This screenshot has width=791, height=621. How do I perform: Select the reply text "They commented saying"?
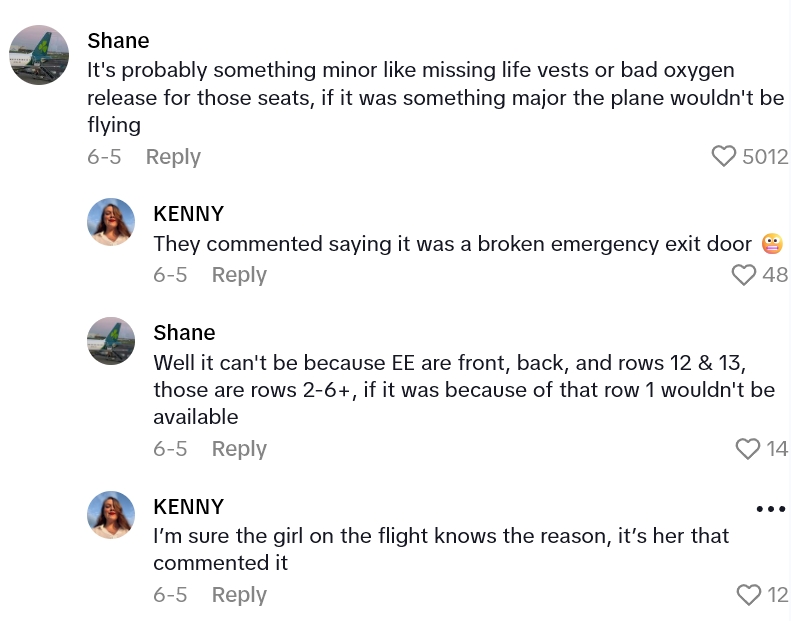pyautogui.click(x=452, y=244)
